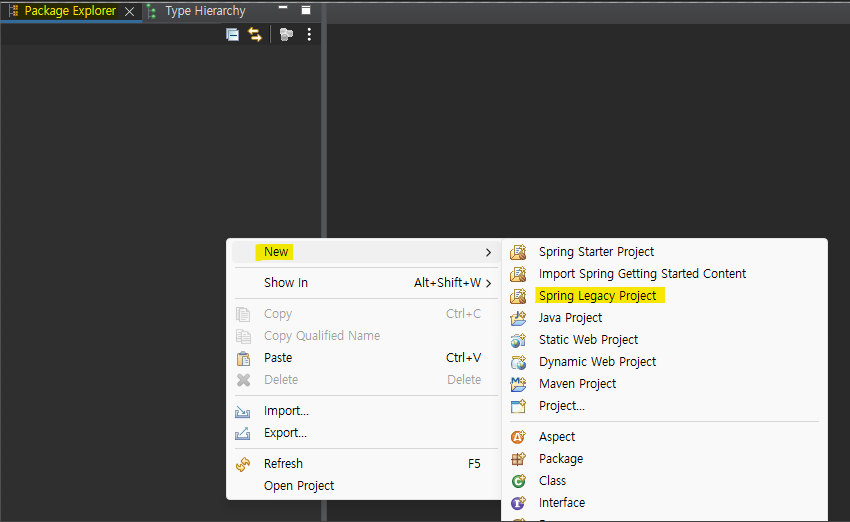Click the Alt+Shift+W shortcut text
The width and height of the screenshot is (850, 522).
click(447, 283)
